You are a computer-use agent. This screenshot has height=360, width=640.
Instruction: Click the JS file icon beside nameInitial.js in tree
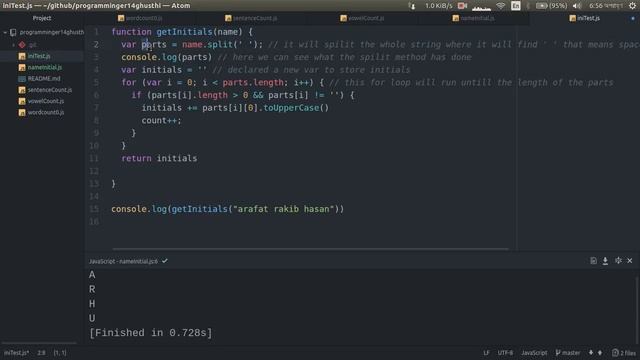pos(22,67)
